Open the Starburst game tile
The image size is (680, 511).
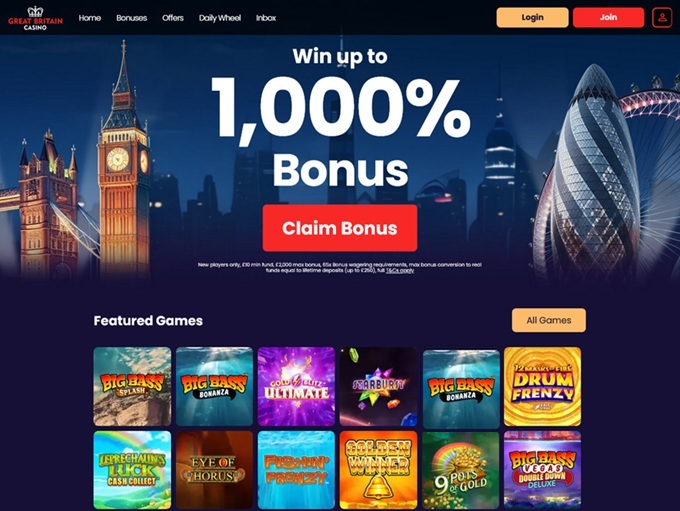(378, 386)
